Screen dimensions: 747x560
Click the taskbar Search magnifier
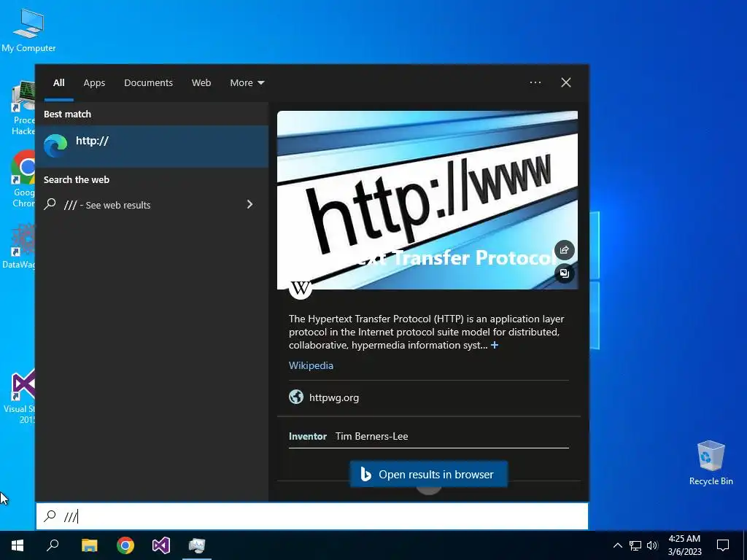53,545
